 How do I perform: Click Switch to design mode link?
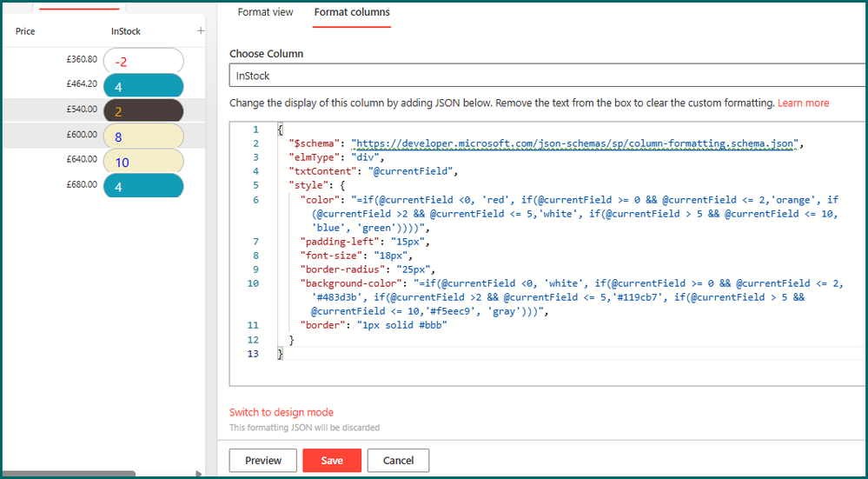[282, 412]
